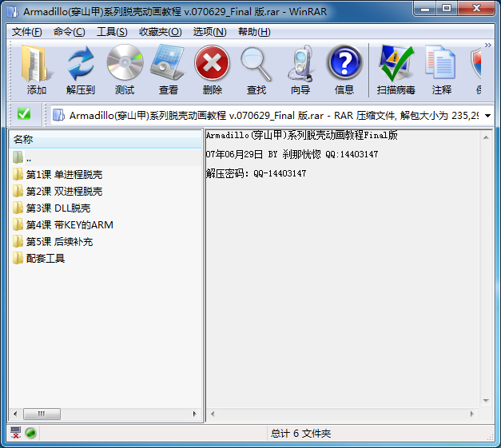Screen dimensions: 501x448
Task: Open the 文件(F) menu
Action: tap(27, 32)
